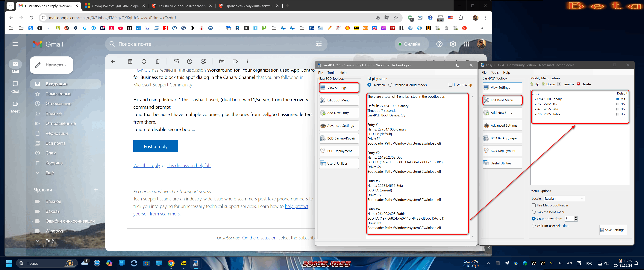Viewport: 644px width, 270px height.
Task: Archive the open Gmail message
Action: (x=130, y=61)
